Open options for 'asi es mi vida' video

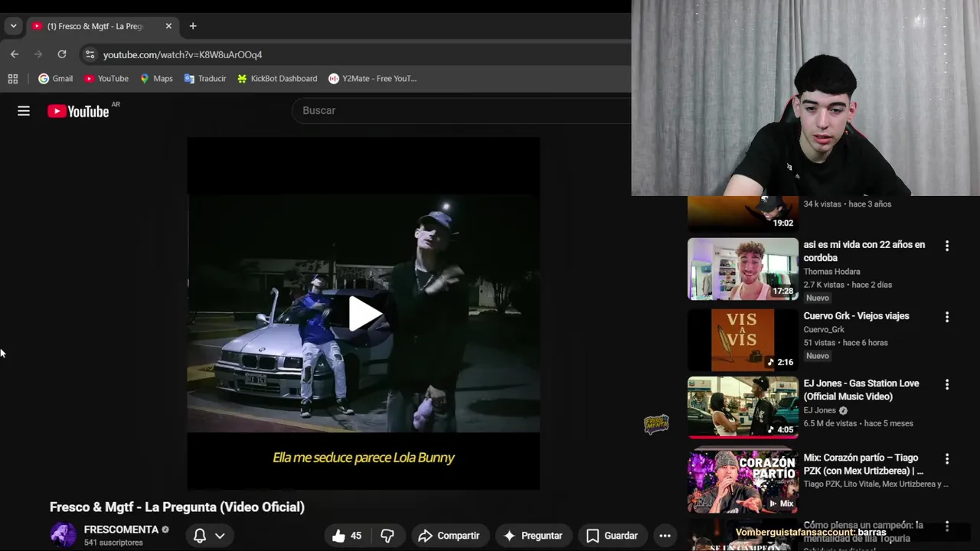(x=947, y=246)
